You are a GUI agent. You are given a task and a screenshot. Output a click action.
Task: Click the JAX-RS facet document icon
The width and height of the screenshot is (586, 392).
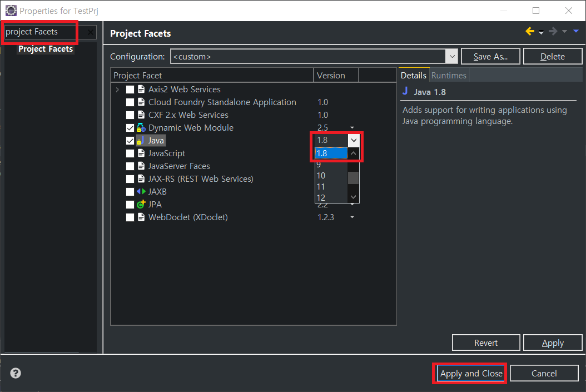[x=141, y=178]
